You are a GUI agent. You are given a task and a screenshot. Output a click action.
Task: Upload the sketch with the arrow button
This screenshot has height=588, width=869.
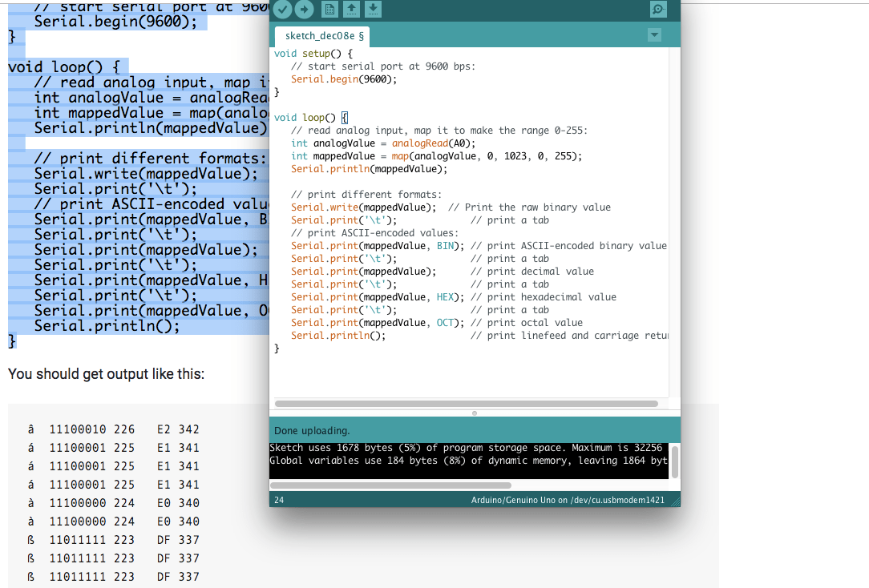(304, 9)
